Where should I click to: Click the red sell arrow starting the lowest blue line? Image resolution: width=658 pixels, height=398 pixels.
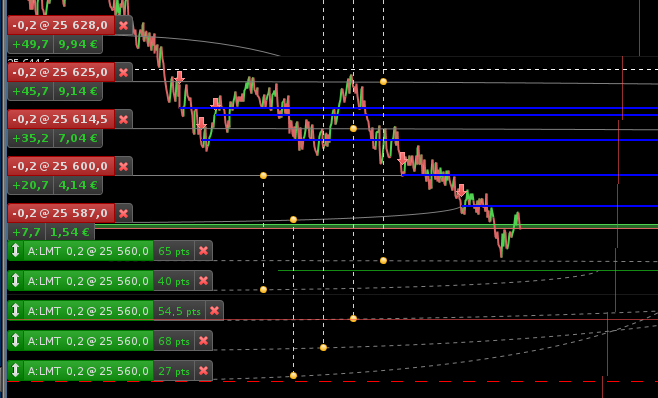coord(461,191)
